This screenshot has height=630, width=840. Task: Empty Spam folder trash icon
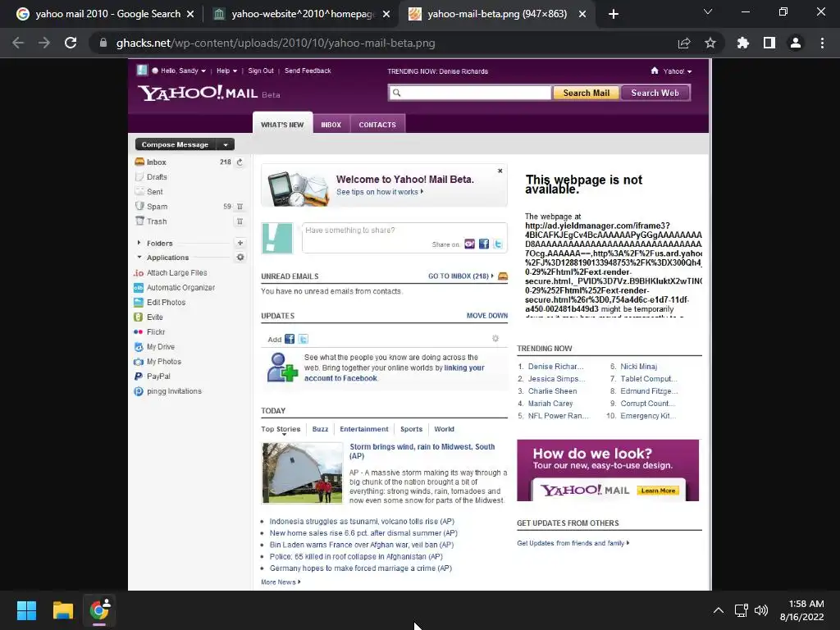tap(240, 206)
